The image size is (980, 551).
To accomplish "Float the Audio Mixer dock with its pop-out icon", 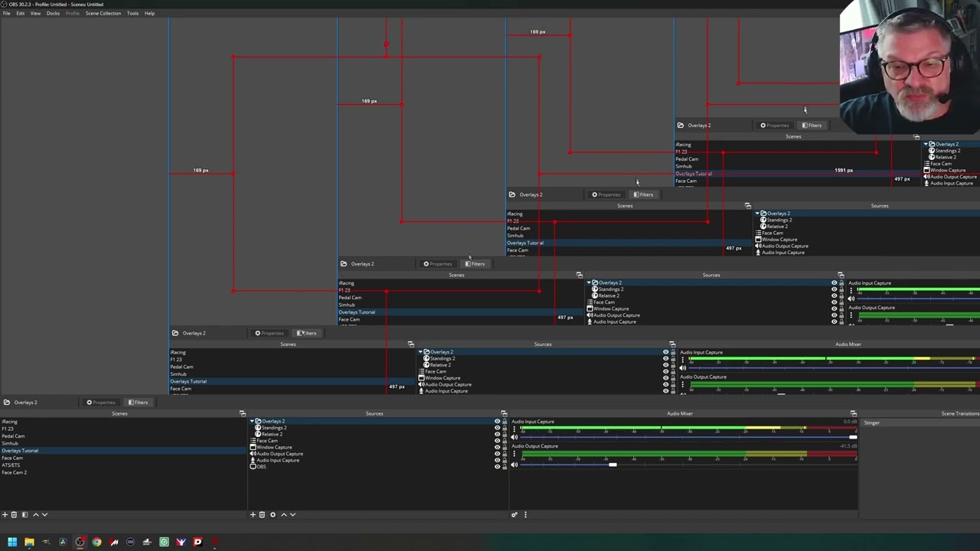I will (853, 414).
